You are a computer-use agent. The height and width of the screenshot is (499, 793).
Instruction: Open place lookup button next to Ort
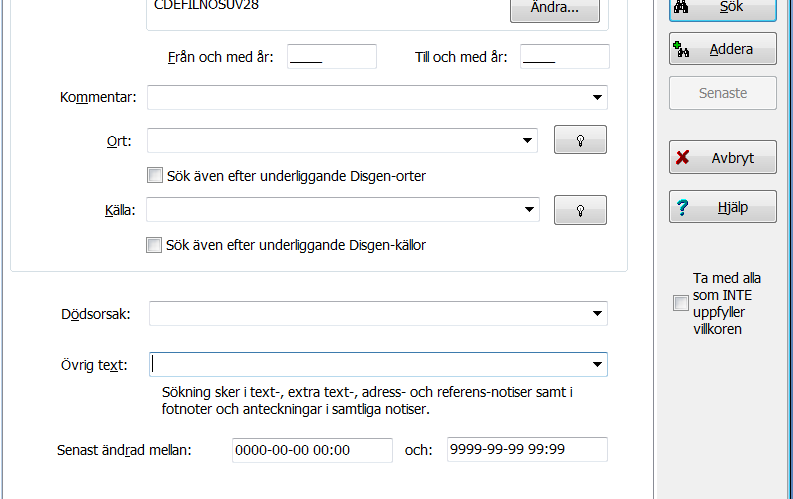coord(580,140)
